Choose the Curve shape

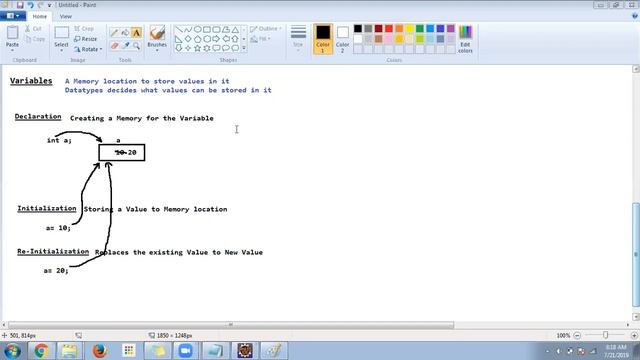[x=188, y=30]
